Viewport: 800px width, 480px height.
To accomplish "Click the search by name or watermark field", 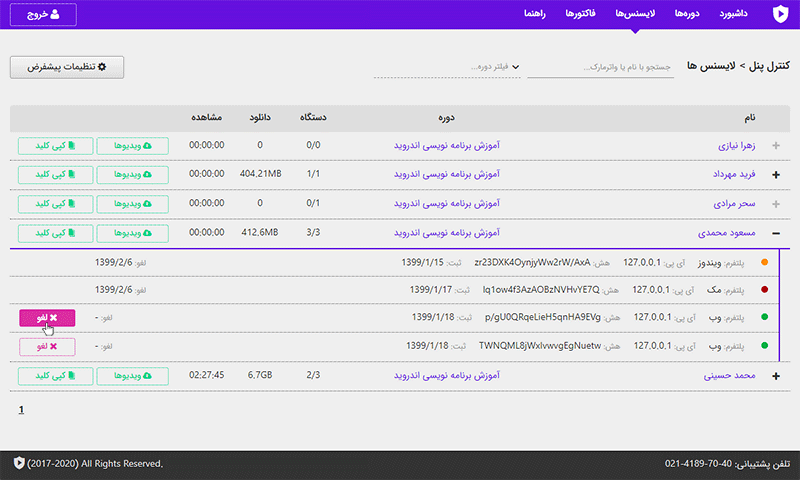I will [x=601, y=67].
